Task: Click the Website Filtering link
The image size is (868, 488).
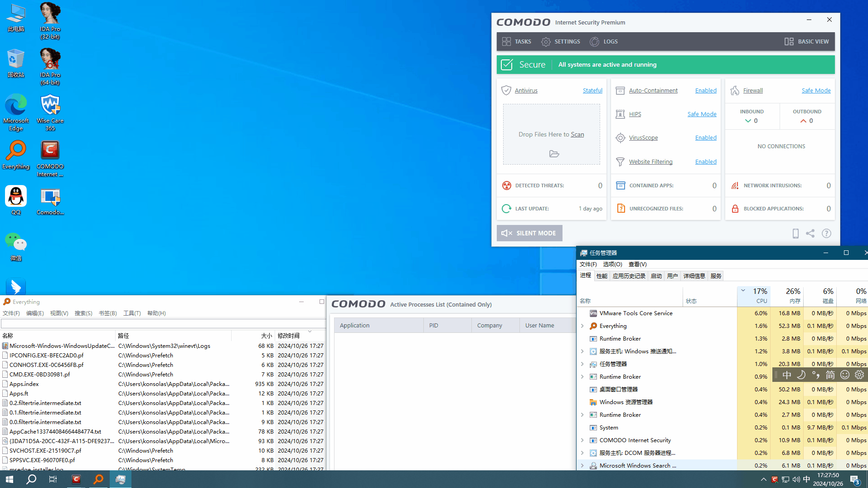Action: [x=650, y=162]
